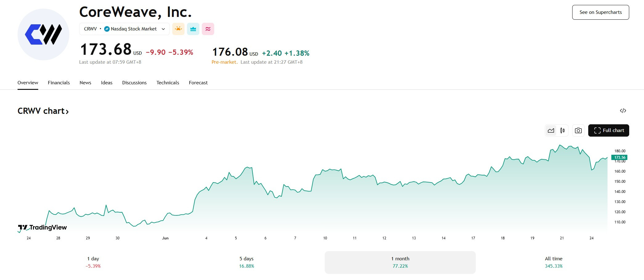Viewport: 644px width, 280px height.
Task: Switch to the Technicals tab
Action: 168,83
